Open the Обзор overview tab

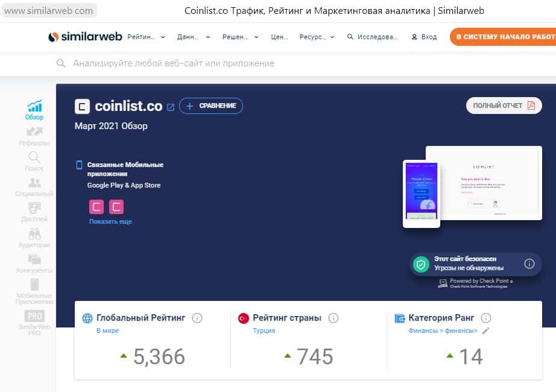[34, 109]
